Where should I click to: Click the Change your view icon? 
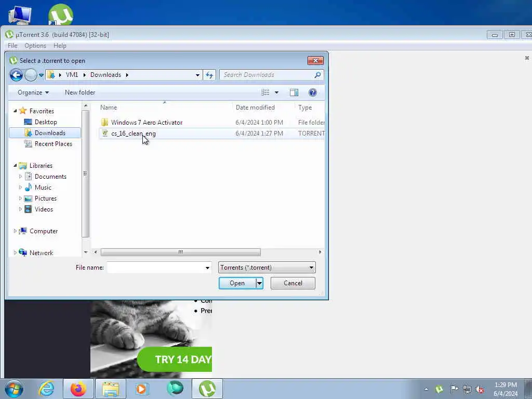pos(265,92)
